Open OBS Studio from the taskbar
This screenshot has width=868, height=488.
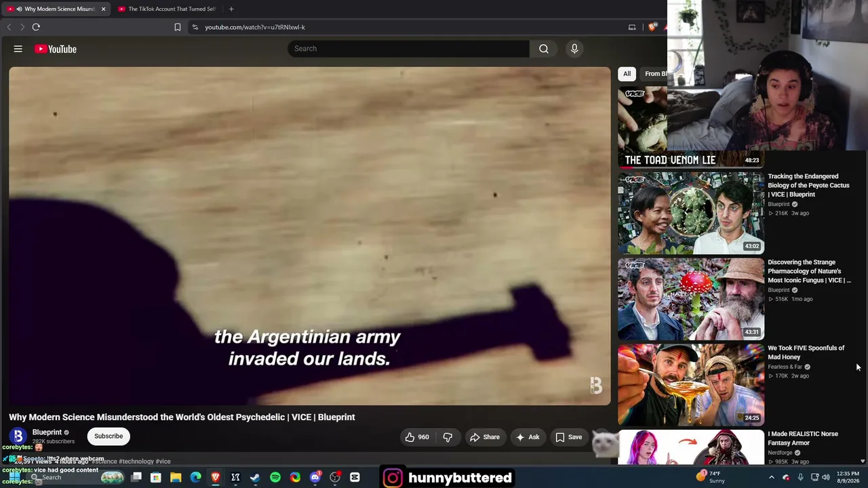click(335, 478)
